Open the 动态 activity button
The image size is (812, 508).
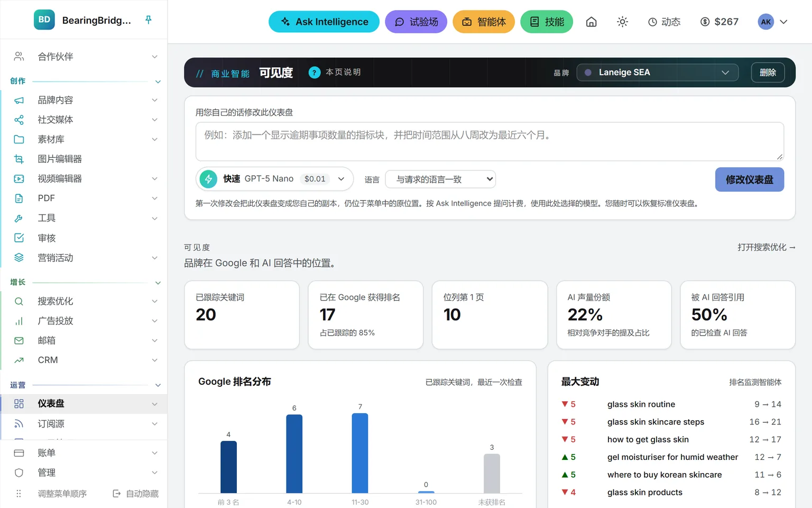665,22
